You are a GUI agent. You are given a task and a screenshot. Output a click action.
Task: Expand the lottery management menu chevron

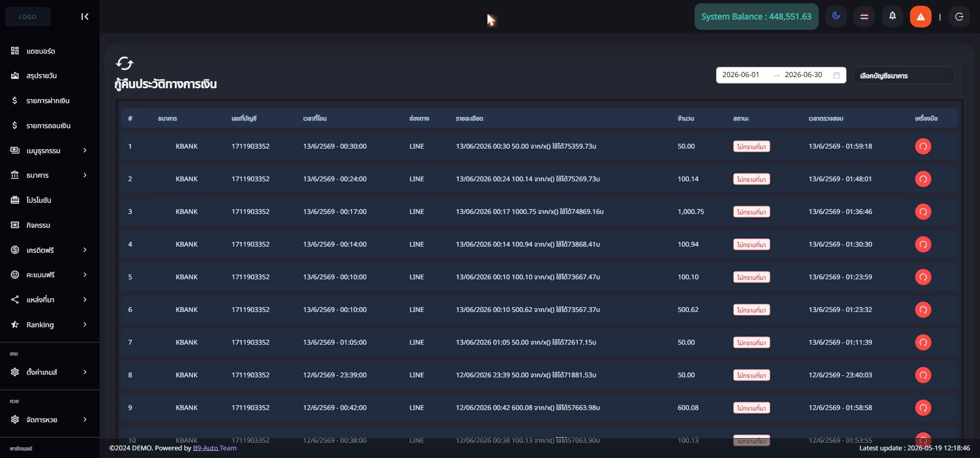coord(85,419)
